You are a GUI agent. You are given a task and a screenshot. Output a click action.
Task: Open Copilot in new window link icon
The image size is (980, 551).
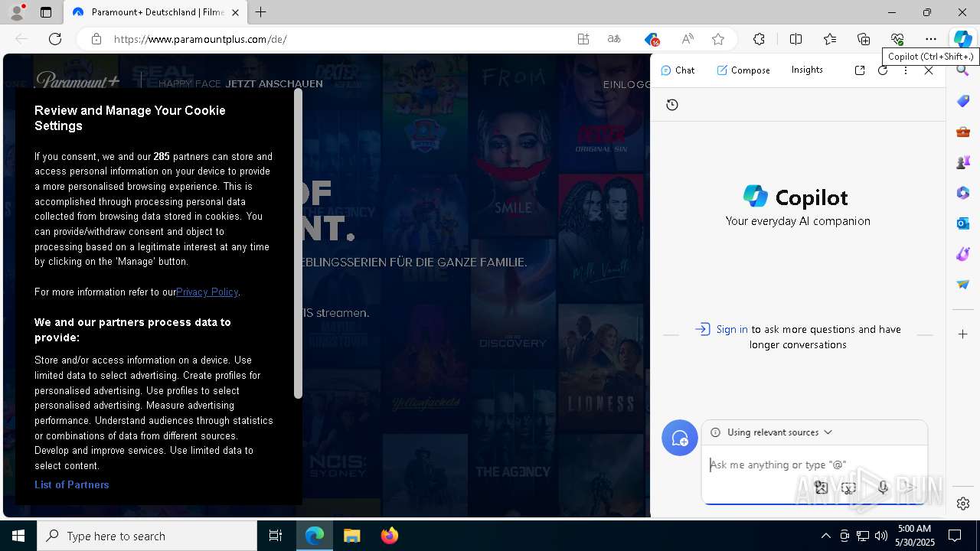[860, 70]
